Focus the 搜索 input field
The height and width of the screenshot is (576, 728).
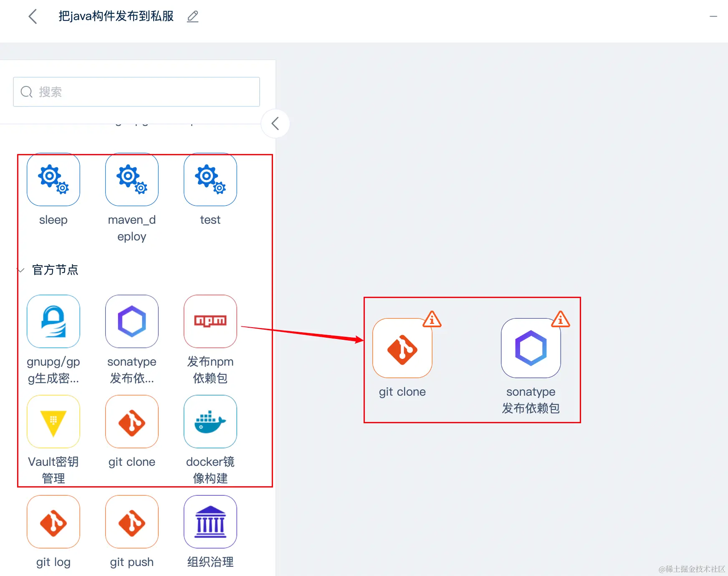pos(136,92)
